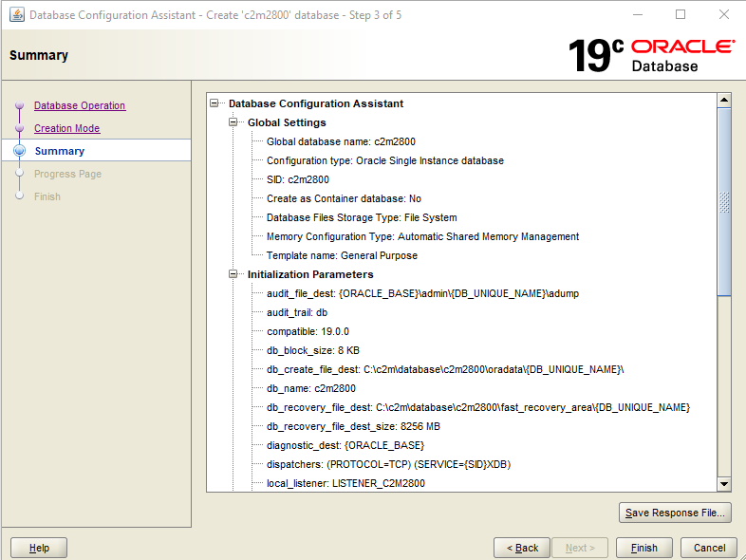Select 'db_recovery_file_dest_size: 8256 MB' row
Screen dimensions: 746x560
tap(353, 427)
